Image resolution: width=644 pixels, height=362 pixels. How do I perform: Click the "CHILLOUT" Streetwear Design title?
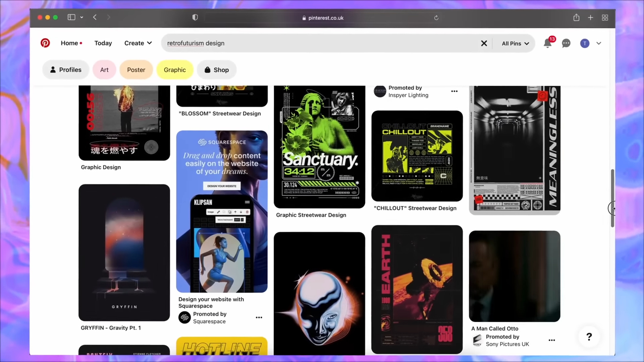coord(415,208)
